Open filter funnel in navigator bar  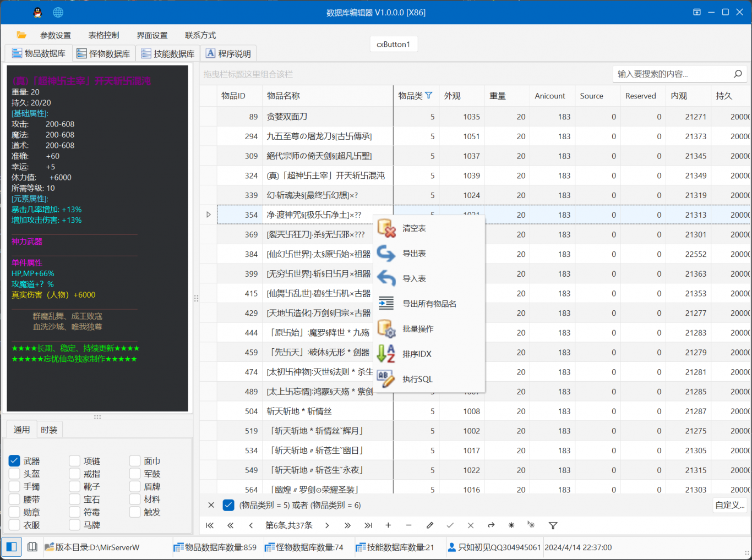click(553, 525)
